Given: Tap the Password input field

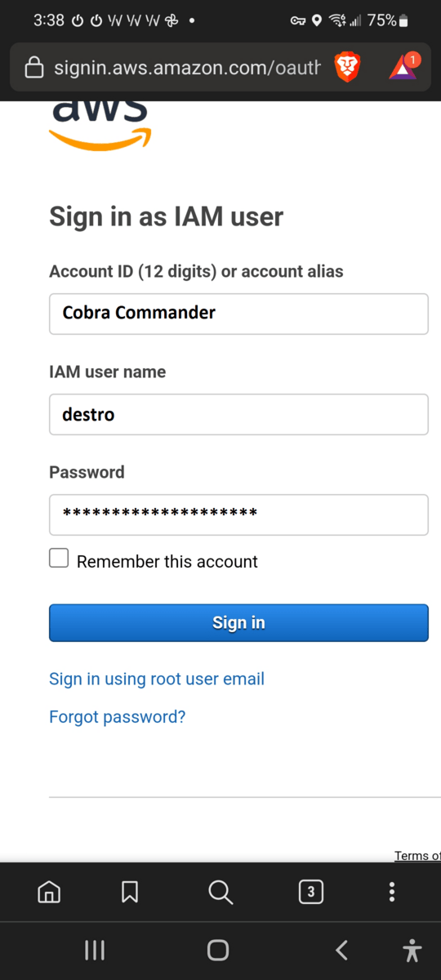Looking at the screenshot, I should (238, 514).
